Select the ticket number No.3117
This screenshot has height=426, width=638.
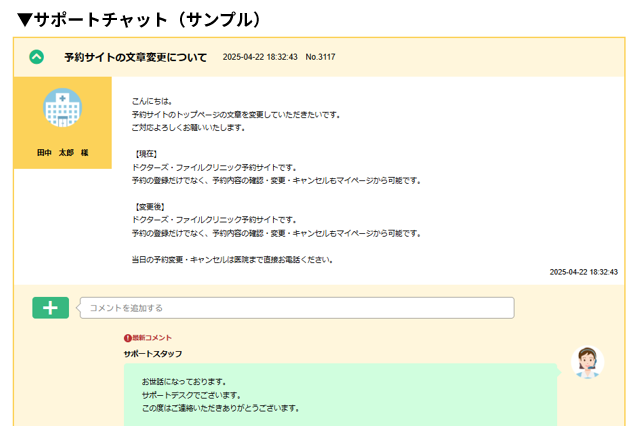coord(320,57)
